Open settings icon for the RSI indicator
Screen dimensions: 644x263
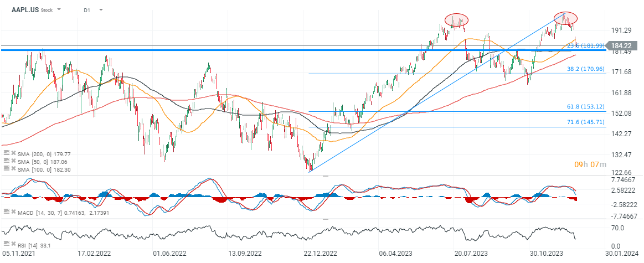click(6, 243)
